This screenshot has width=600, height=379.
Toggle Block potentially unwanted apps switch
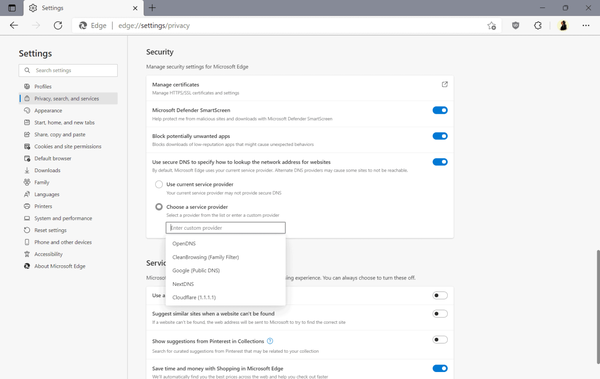point(440,136)
